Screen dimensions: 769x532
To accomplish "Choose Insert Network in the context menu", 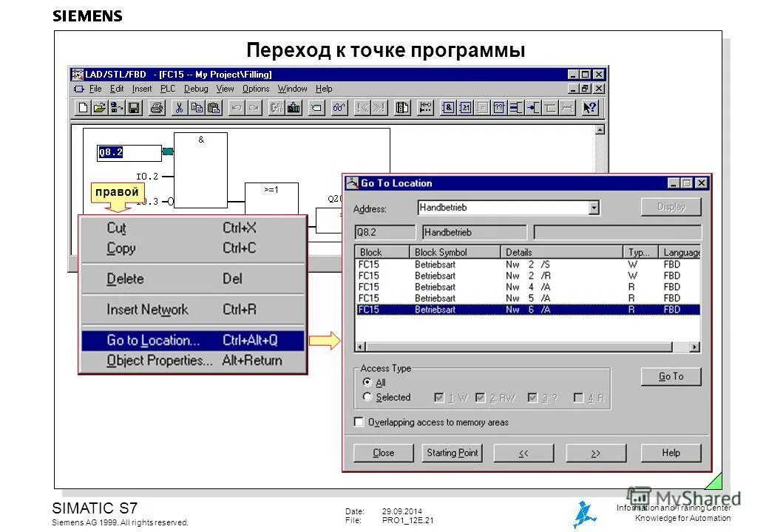I will tap(193, 310).
